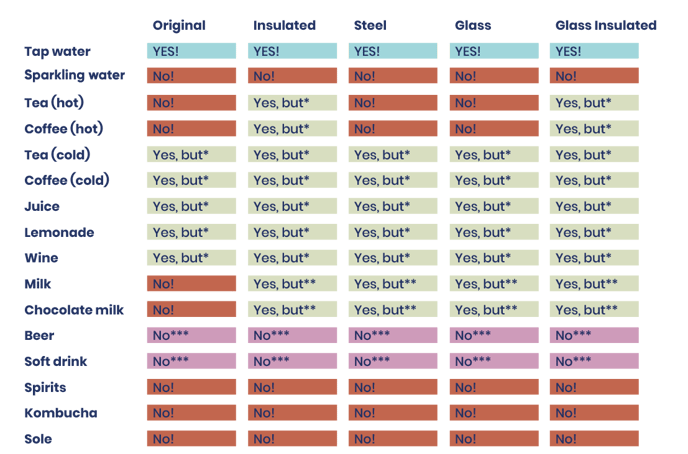The image size is (688, 454).
Task: Click the Original column header
Action: coord(178,25)
